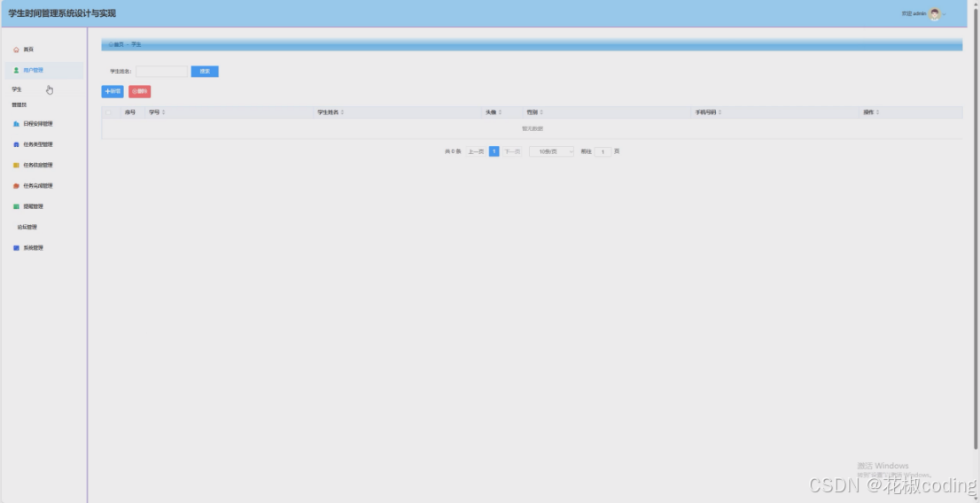Click the admin avatar picture
This screenshot has width=980, height=503.
935,14
